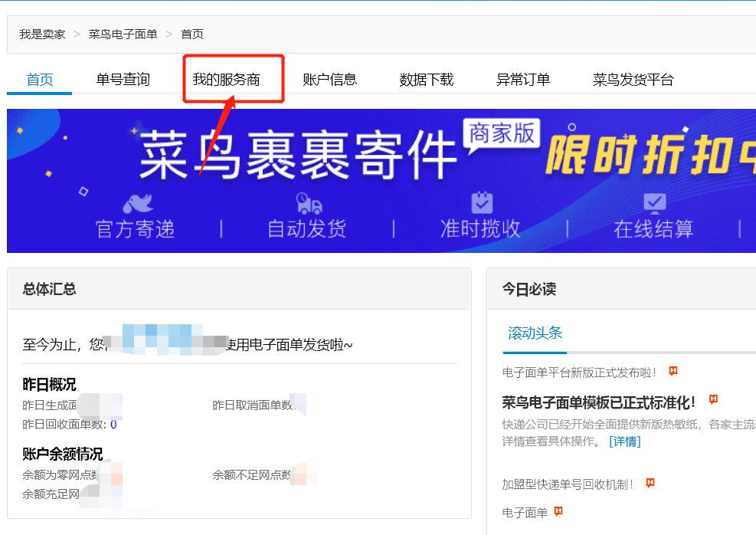Click the 首页 breadcrumb item

[x=192, y=34]
